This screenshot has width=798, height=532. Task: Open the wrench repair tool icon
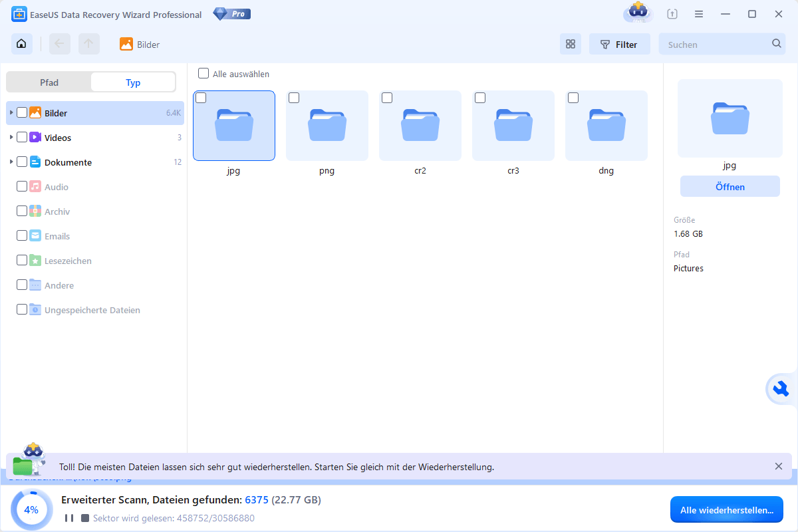click(x=780, y=390)
